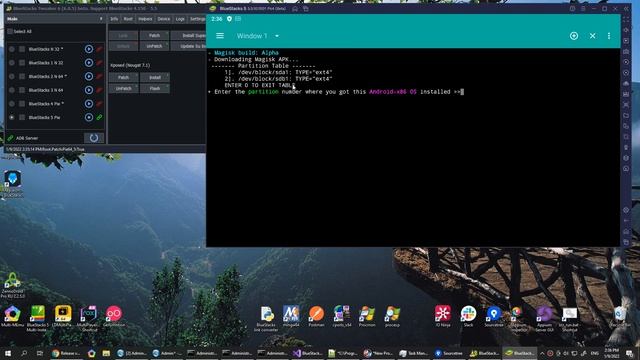640x360 pixels.
Task: Click red link icon of BlueStacks N 32
Action: (x=99, y=49)
